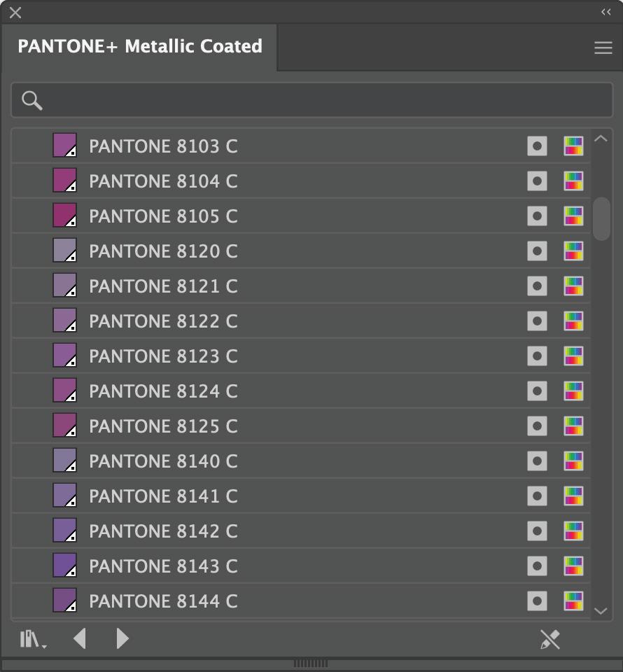
Task: Choose the PANTONE 8125 C swatch name
Action: (x=163, y=426)
